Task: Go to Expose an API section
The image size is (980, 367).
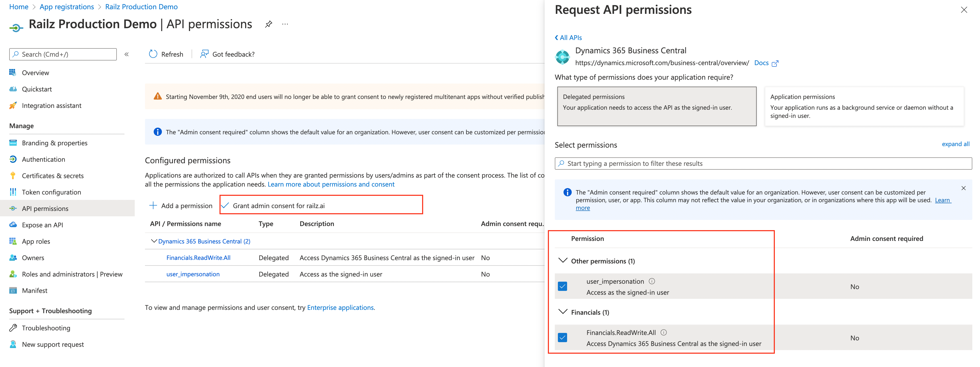Action: (42, 225)
